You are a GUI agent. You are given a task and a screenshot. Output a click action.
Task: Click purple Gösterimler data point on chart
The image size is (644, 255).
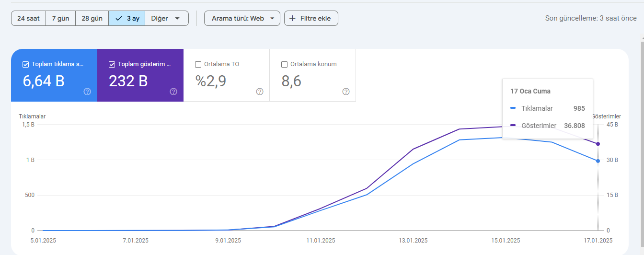(x=598, y=144)
